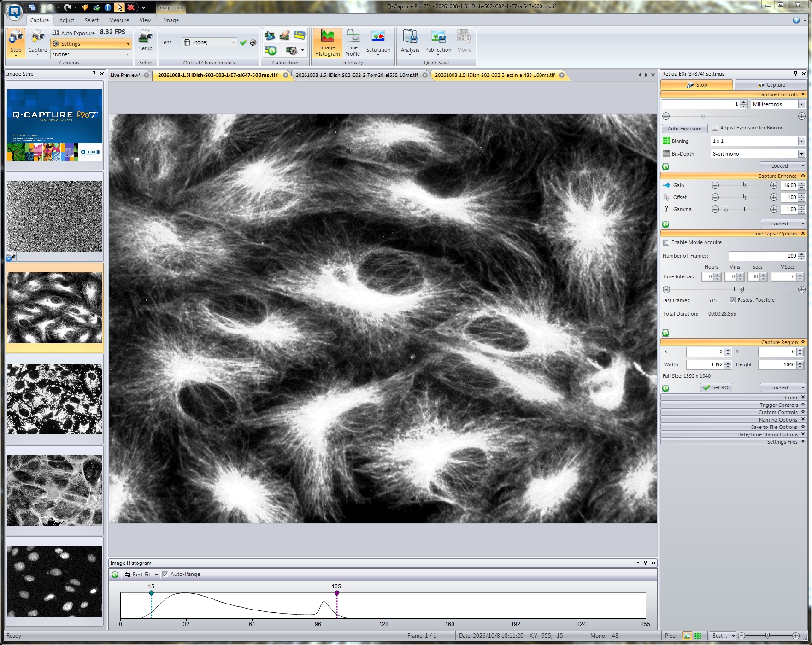Click the Analysis quick save icon

tap(410, 43)
